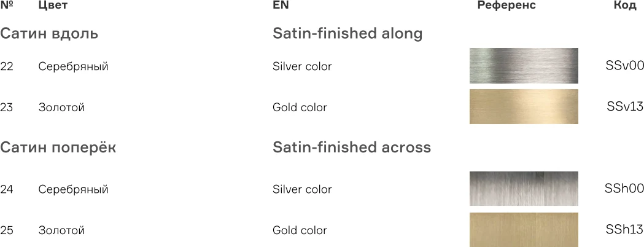Click the silver Satin-finished along swatch

(x=524, y=66)
